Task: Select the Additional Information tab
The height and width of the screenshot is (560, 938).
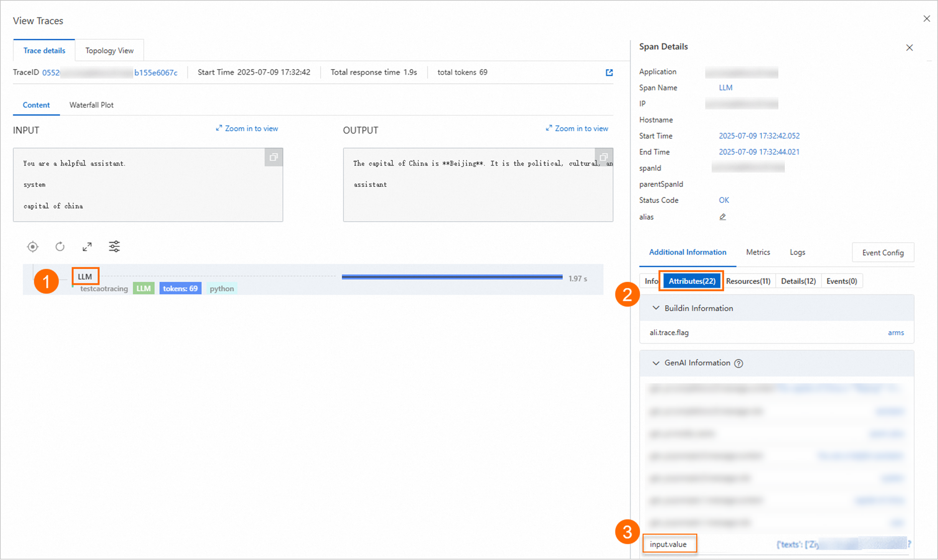Action: (x=687, y=252)
